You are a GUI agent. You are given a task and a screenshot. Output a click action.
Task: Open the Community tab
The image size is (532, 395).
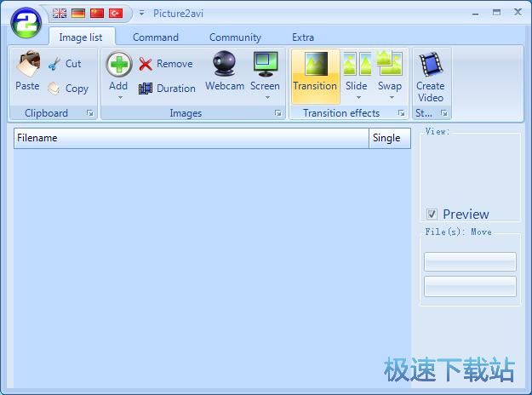tap(235, 37)
